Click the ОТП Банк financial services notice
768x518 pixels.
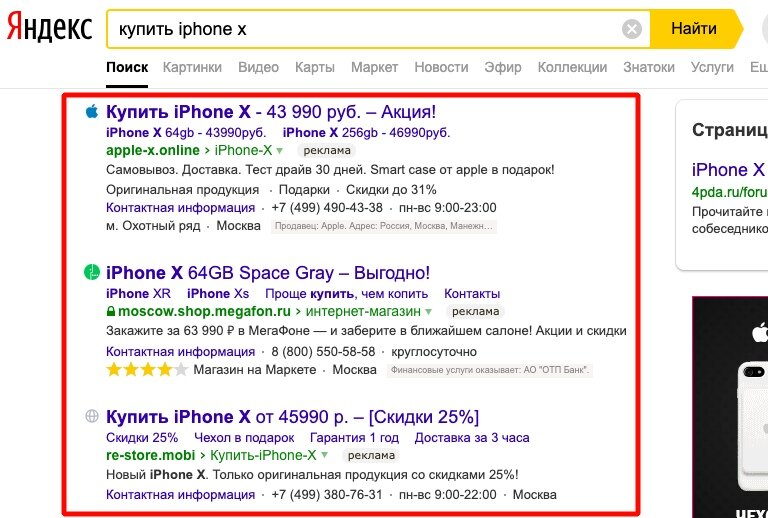point(489,370)
